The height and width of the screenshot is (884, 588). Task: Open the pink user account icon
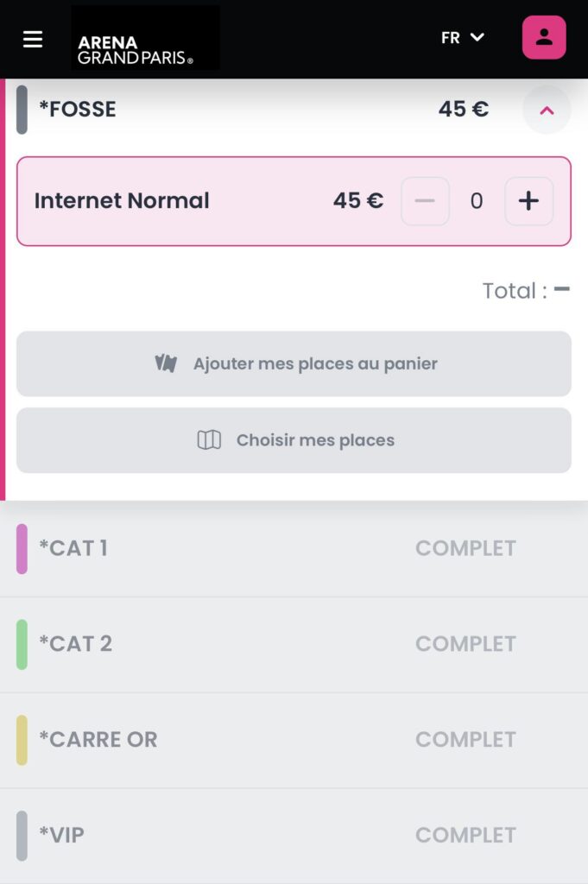[x=544, y=38]
